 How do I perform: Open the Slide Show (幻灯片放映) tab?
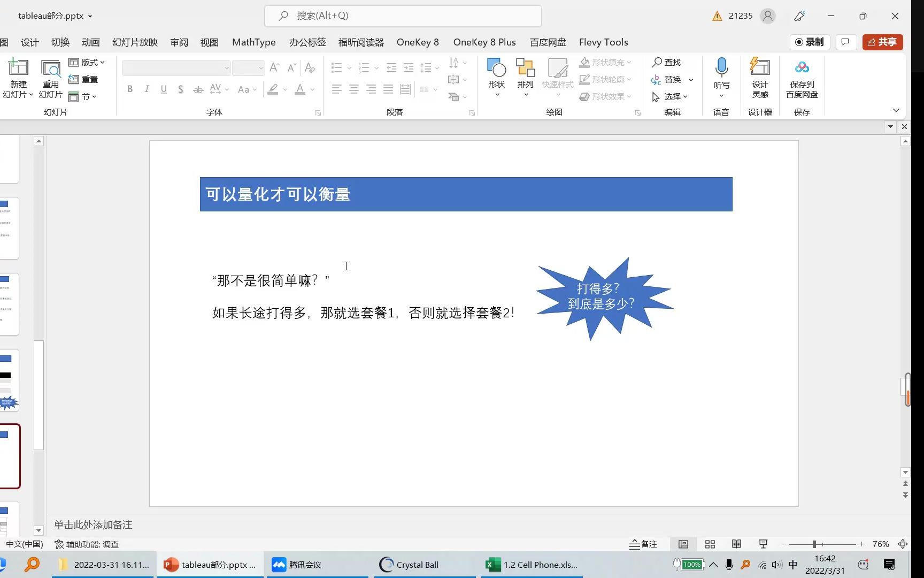click(x=135, y=42)
